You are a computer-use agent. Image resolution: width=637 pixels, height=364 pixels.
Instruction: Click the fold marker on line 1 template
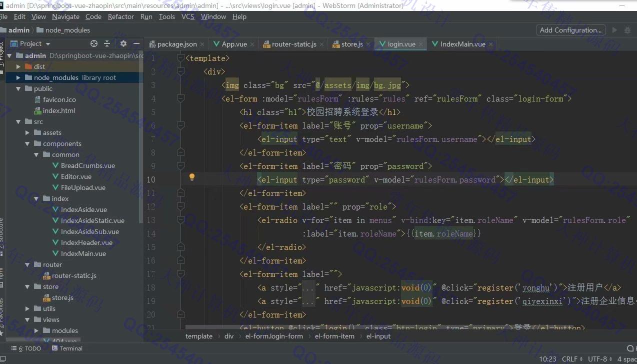coord(180,58)
